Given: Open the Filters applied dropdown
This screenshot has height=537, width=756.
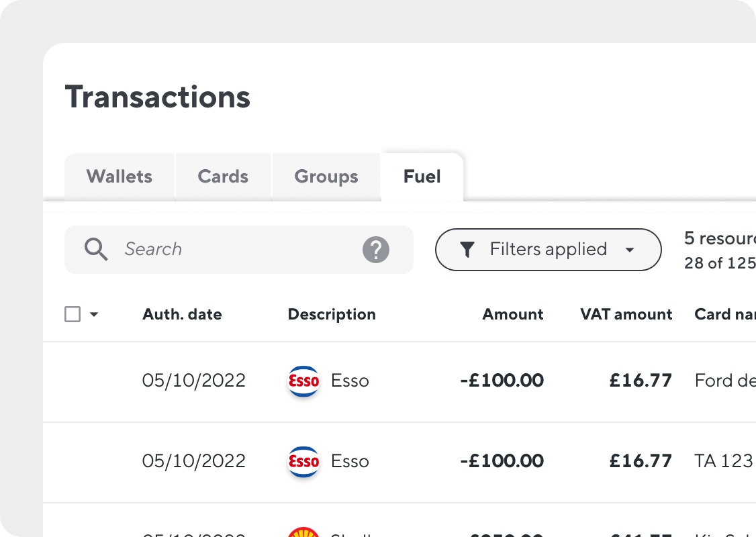Looking at the screenshot, I should click(x=548, y=250).
